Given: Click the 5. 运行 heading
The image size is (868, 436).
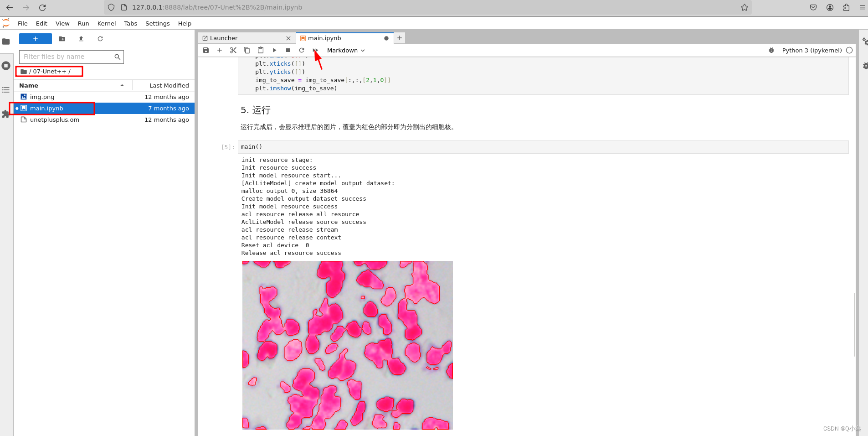Looking at the screenshot, I should tap(256, 110).
